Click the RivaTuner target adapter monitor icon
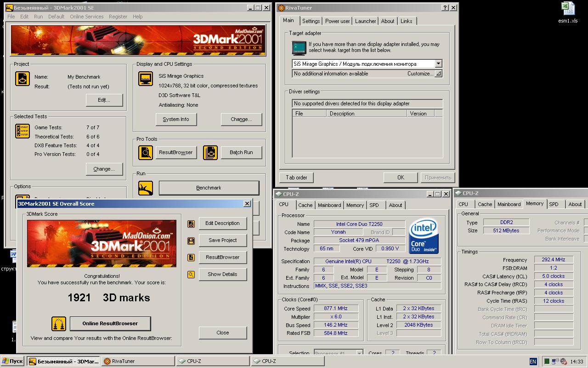 tap(299, 48)
